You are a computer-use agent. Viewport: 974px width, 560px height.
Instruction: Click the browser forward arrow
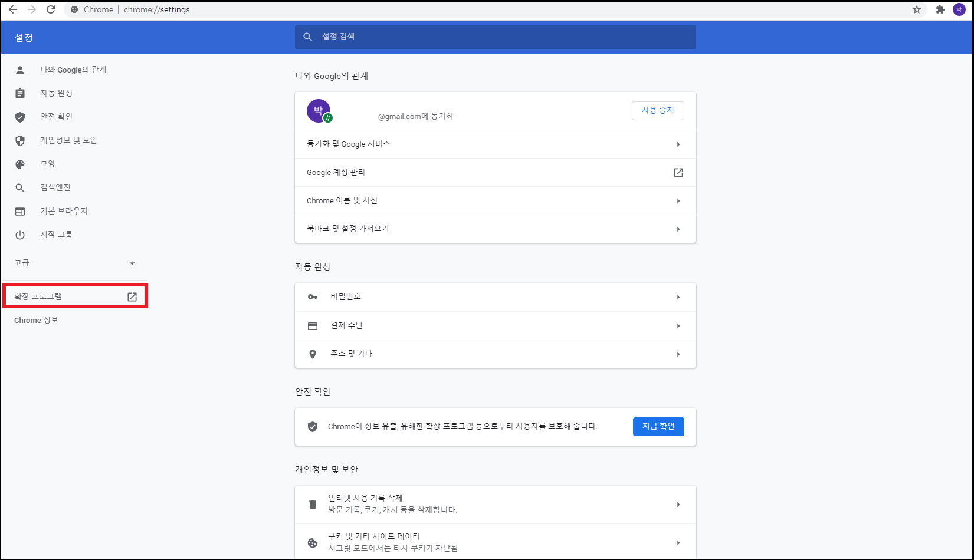[x=32, y=9]
